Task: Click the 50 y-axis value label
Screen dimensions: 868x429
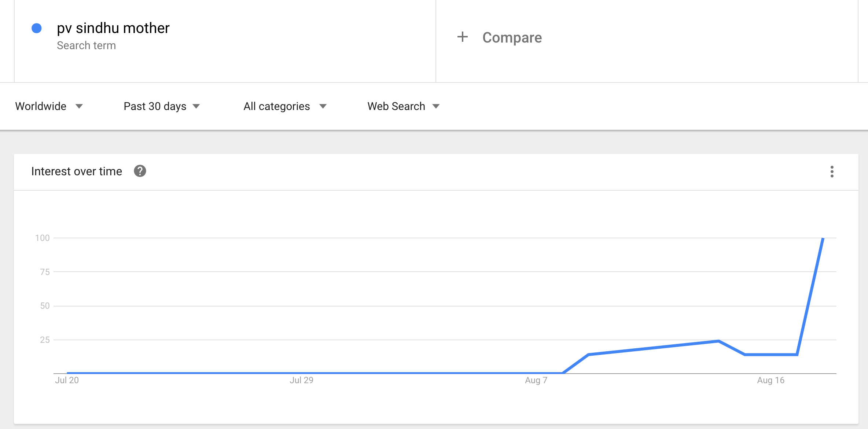Action: click(x=45, y=306)
